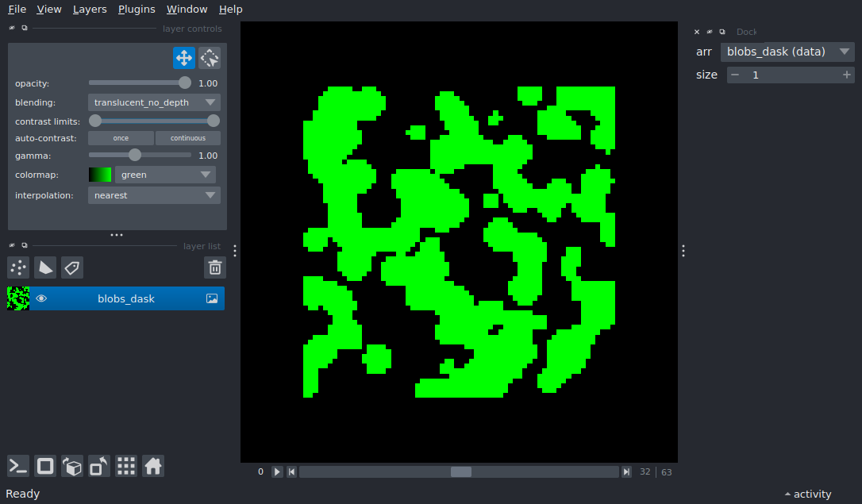Click the blobs_dask layer thumbnail
The image size is (862, 504).
pyautogui.click(x=18, y=298)
